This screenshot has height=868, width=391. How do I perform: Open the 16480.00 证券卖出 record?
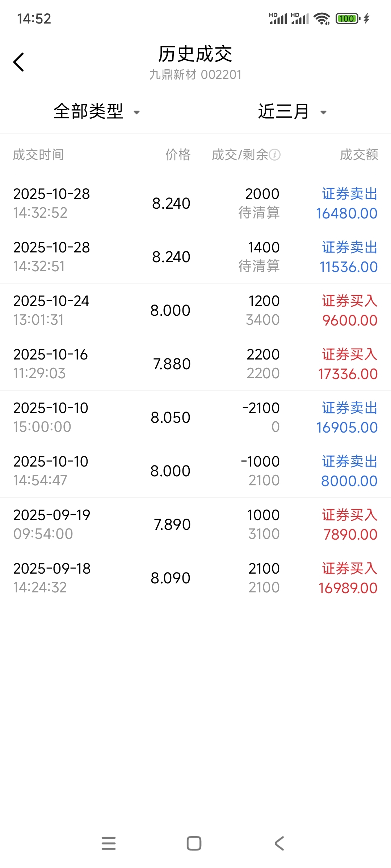(195, 203)
